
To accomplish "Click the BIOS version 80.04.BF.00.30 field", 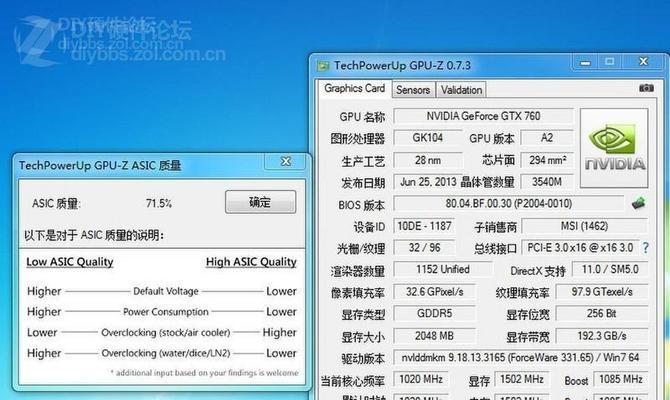I will pyautogui.click(x=509, y=203).
